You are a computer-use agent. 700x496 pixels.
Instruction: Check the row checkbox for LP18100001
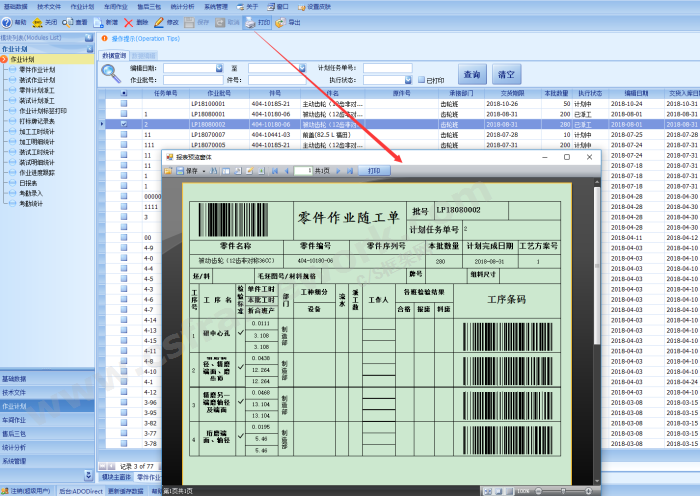click(x=124, y=104)
